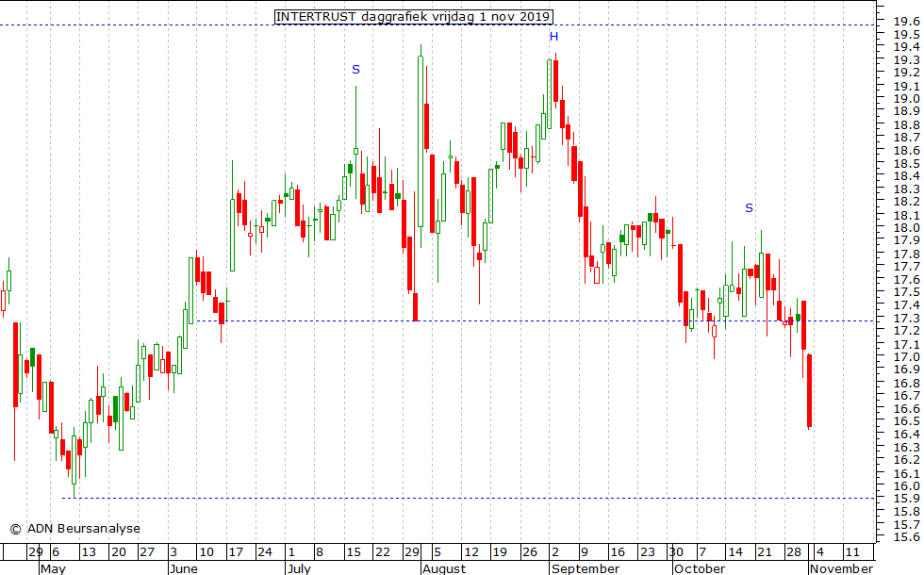Click date label 6 in May
Screen dimensions: 924x575
point(56,552)
